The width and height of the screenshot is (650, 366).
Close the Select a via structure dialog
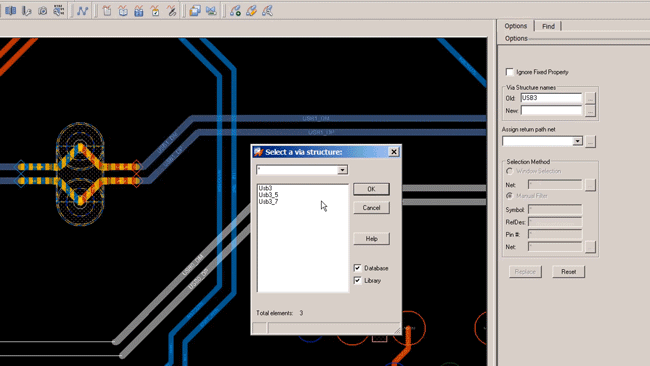[393, 152]
